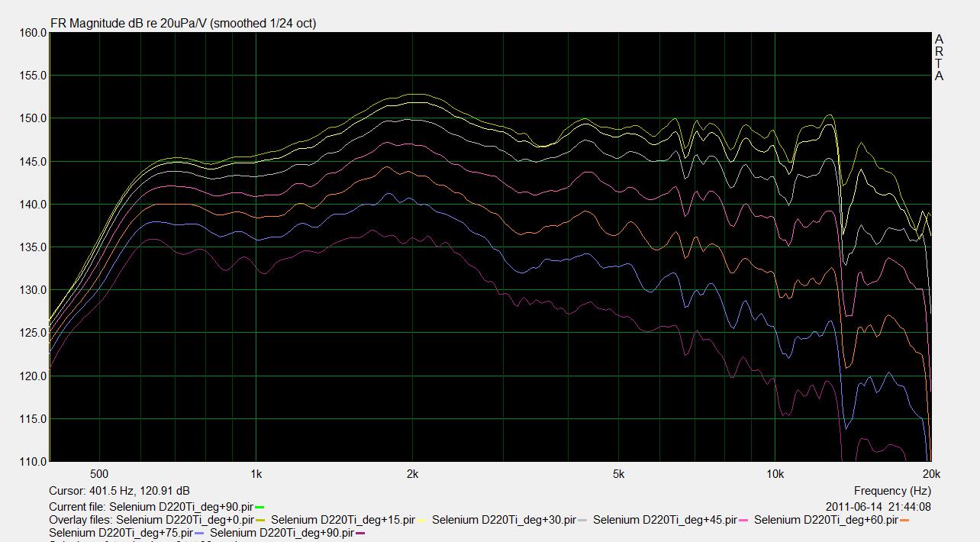Click the 120.0 y-axis label
Screen dimensions: 980x542
click(x=32, y=376)
